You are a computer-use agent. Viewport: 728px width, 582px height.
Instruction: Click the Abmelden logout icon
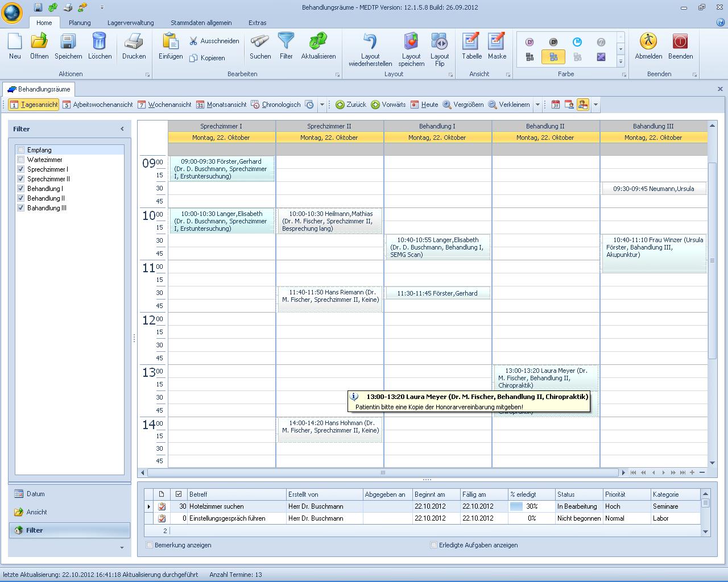click(x=648, y=42)
